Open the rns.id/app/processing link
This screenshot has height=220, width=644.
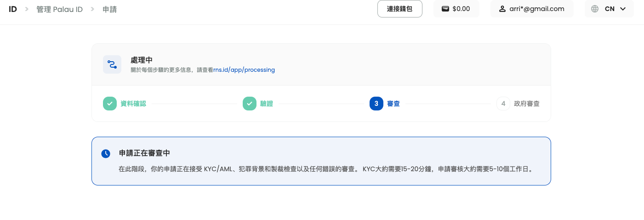pos(244,70)
